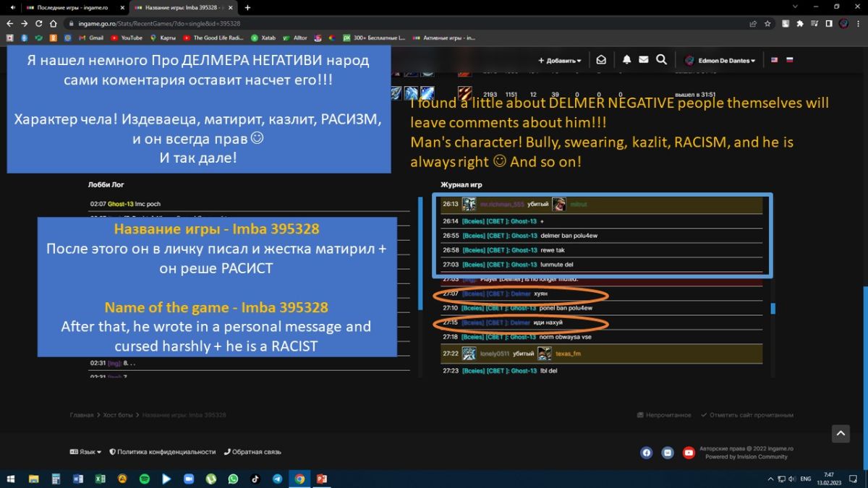Viewport: 868px width, 488px height.
Task: Open the Facebook social link icon
Action: click(x=646, y=453)
